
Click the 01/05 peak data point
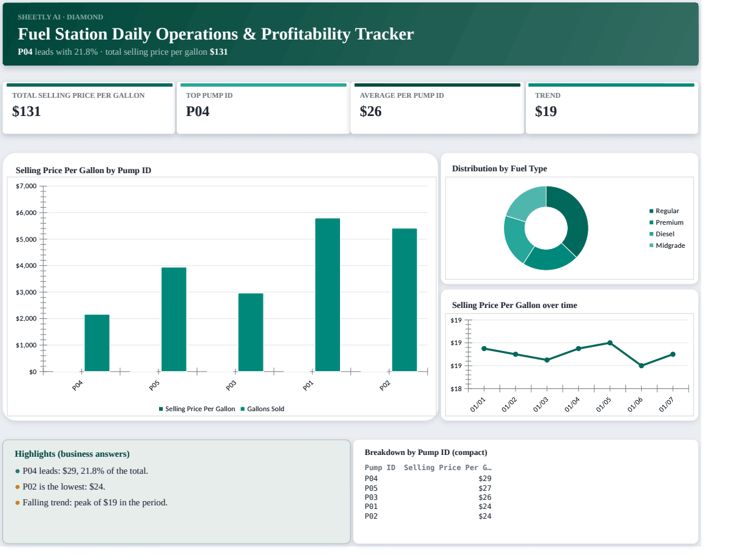(x=610, y=343)
